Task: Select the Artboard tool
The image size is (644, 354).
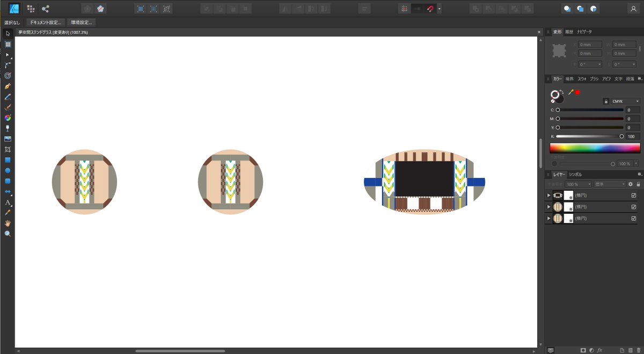Action: pyautogui.click(x=8, y=44)
